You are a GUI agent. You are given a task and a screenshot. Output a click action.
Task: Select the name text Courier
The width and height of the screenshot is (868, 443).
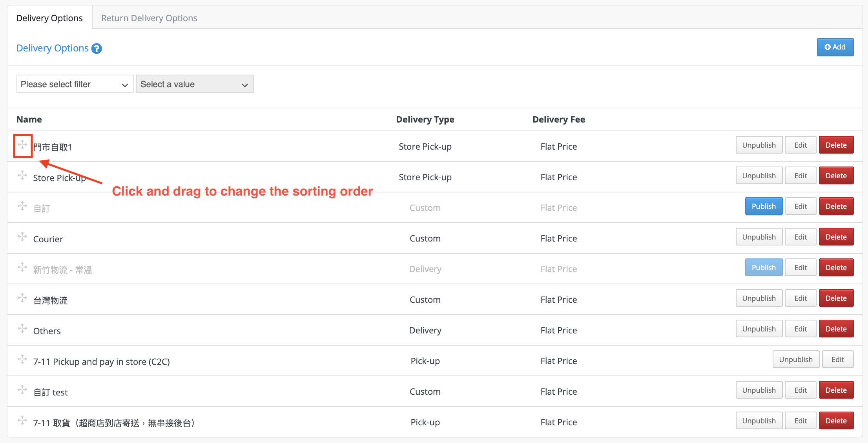[48, 239]
